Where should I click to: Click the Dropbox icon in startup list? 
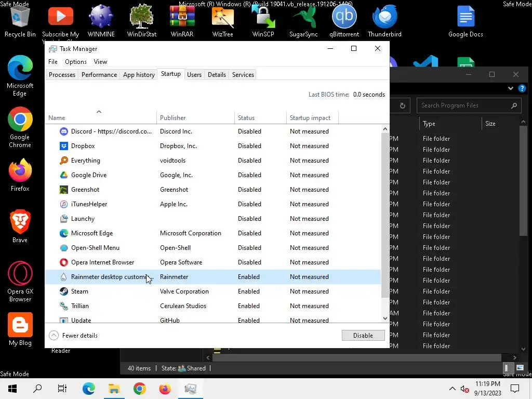pyautogui.click(x=63, y=146)
